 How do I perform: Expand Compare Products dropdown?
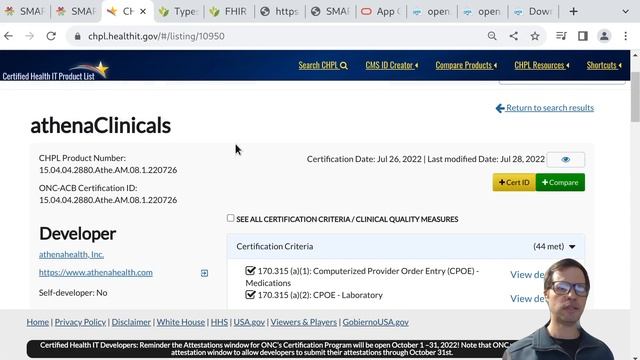click(x=466, y=65)
